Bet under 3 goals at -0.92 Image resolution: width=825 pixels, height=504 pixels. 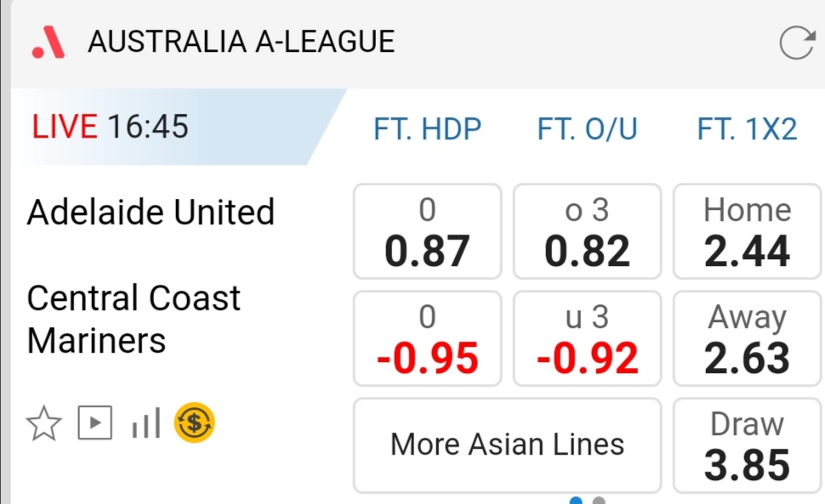point(587,338)
